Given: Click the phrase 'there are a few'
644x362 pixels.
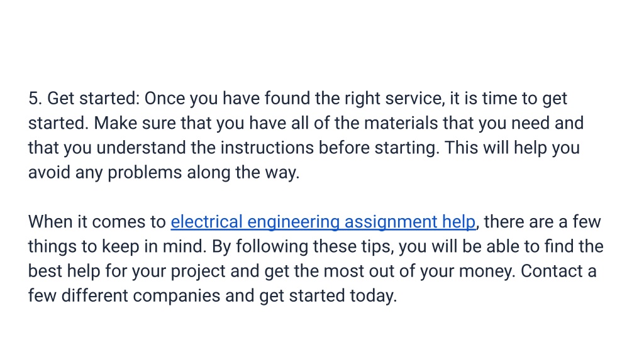Looking at the screenshot, I should [542, 222].
